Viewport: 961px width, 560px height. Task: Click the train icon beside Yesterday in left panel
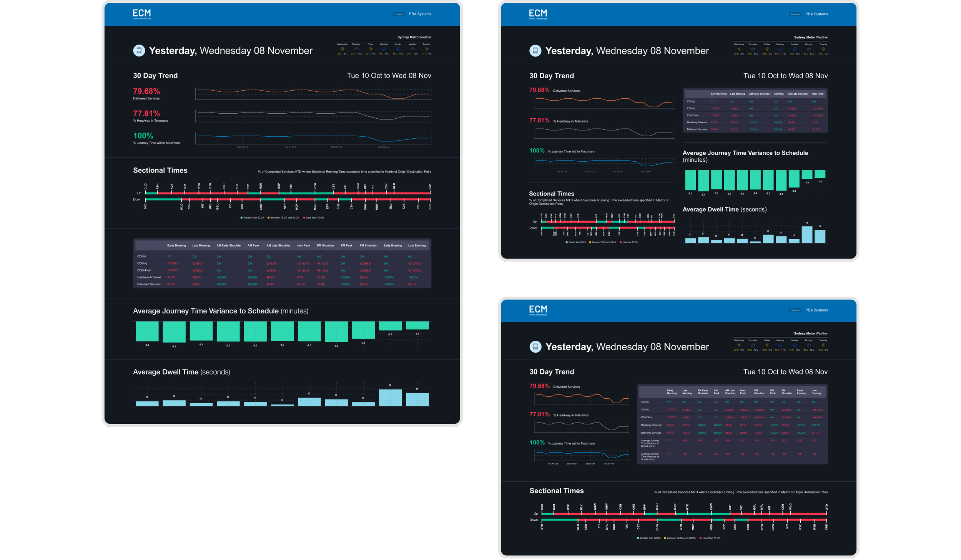[139, 50]
